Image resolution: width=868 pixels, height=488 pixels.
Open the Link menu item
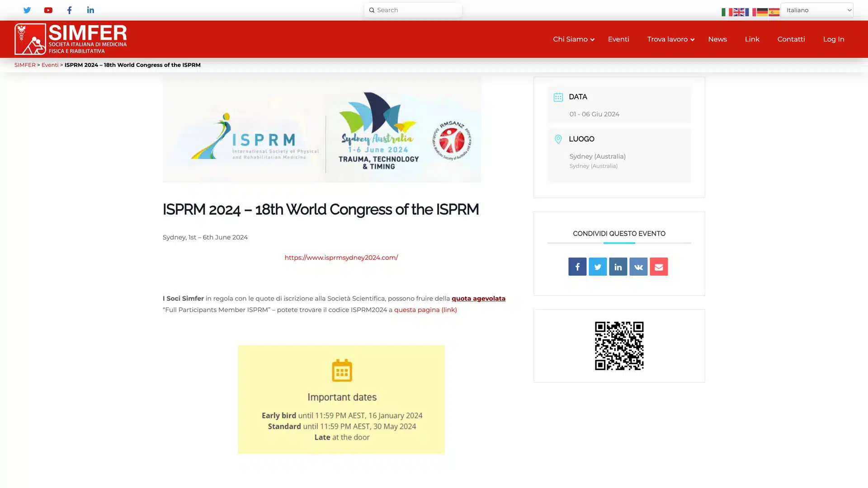tap(752, 39)
